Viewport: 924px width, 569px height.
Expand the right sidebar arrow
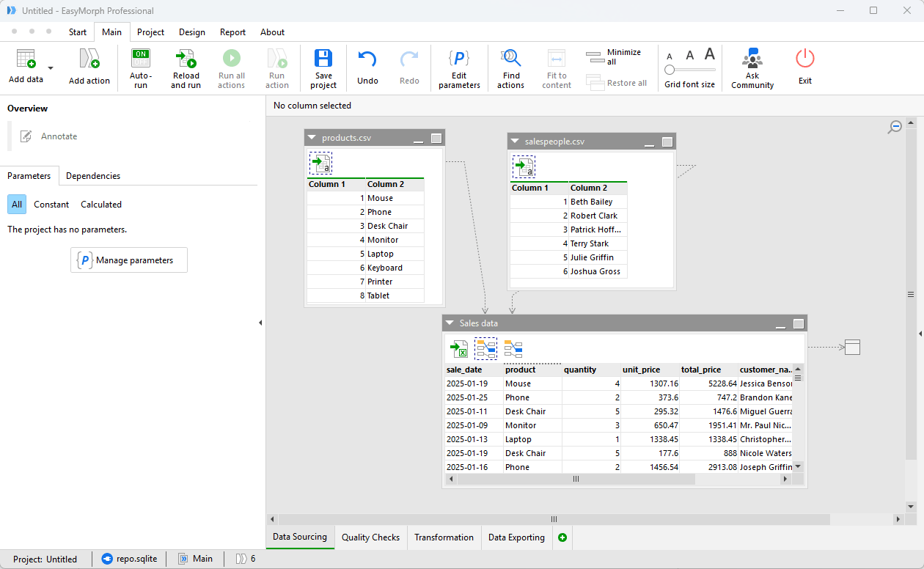(x=920, y=333)
